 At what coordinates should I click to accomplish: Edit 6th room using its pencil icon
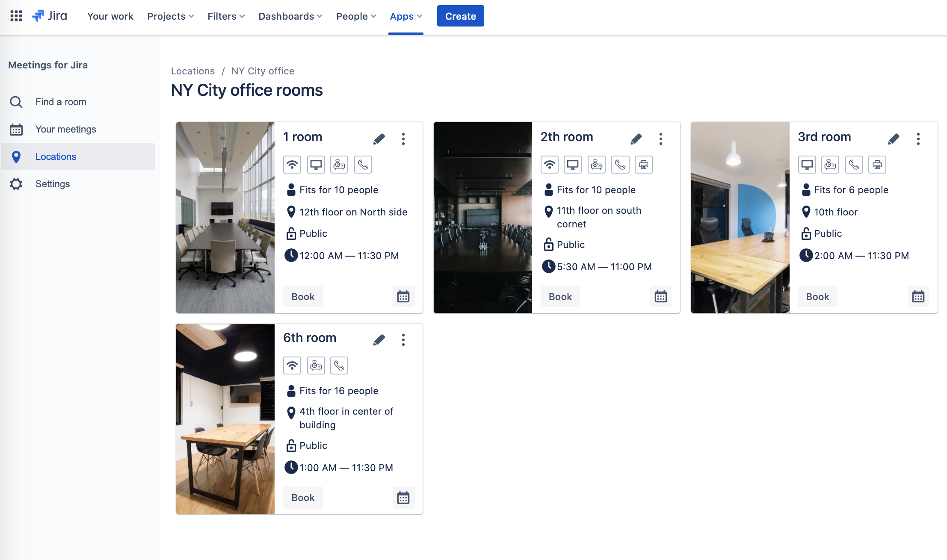pyautogui.click(x=379, y=340)
